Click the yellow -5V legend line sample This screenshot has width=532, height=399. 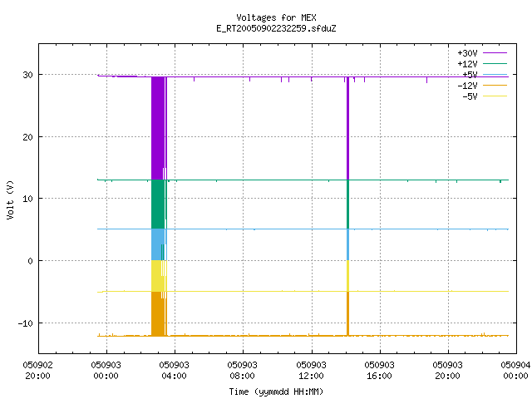pos(495,96)
